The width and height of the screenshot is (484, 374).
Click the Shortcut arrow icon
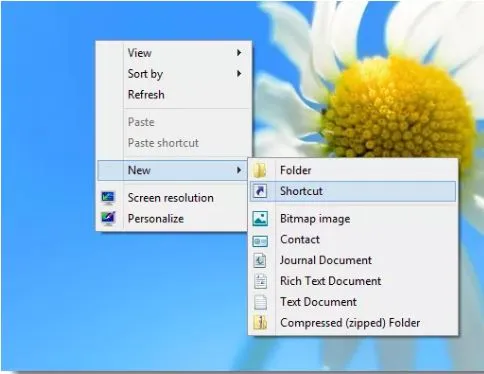[260, 191]
